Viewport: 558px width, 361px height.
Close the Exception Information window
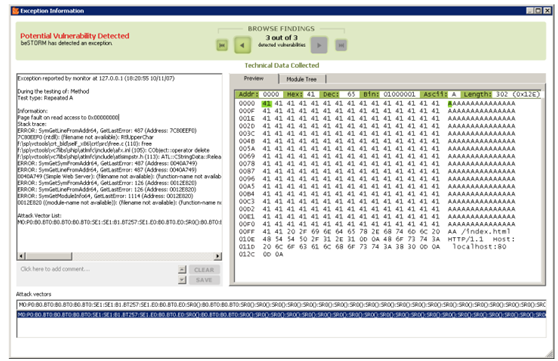[x=547, y=11]
